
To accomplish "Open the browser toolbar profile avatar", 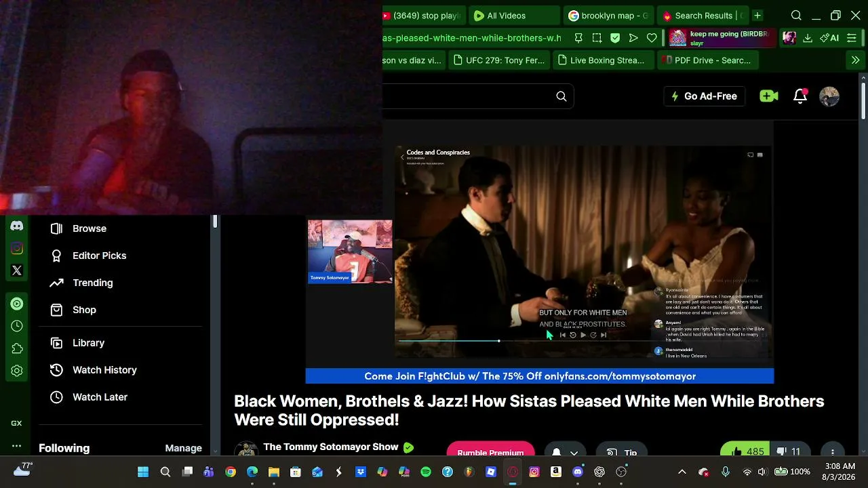I will (789, 38).
